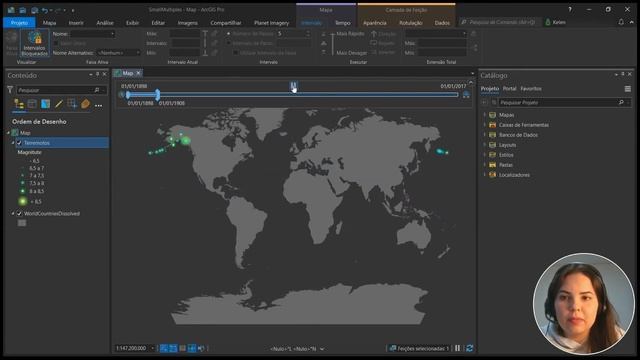
Task: Open the Nome dropdown in ribbon
Action: [113, 34]
